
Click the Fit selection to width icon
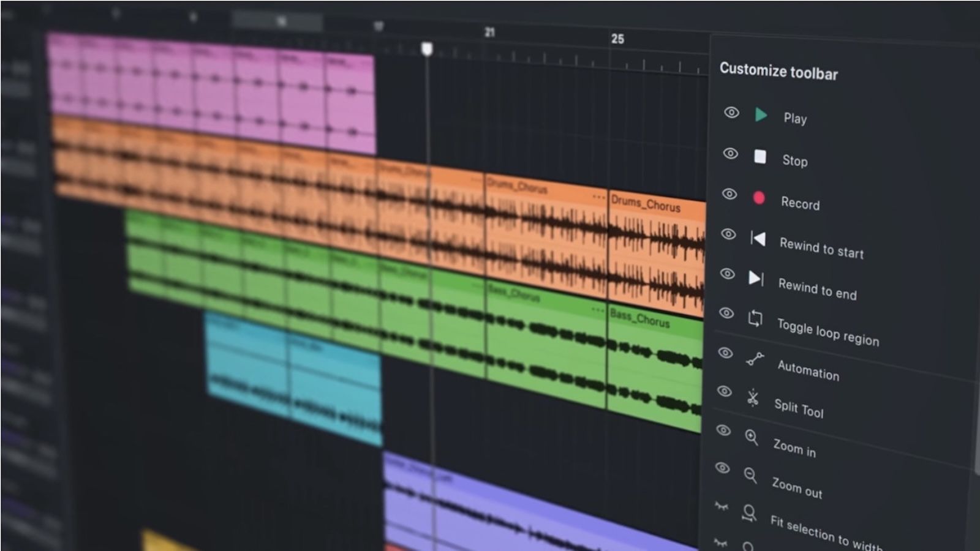coord(748,513)
